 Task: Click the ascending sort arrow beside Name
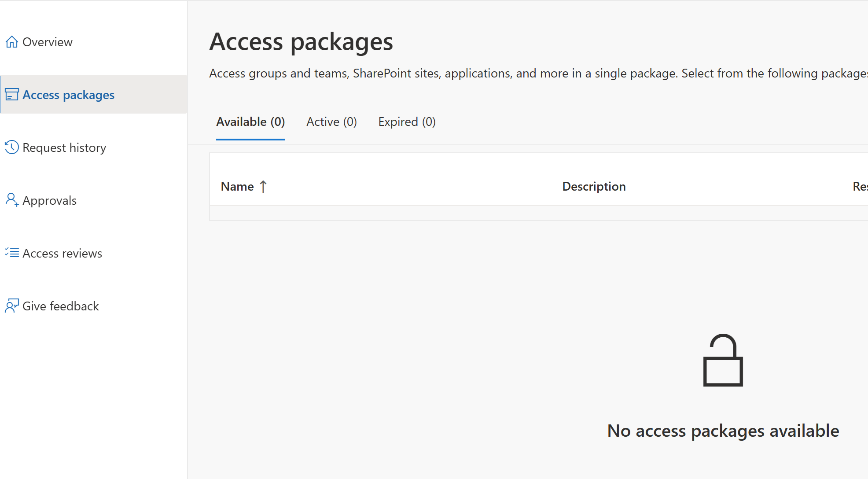point(263,187)
